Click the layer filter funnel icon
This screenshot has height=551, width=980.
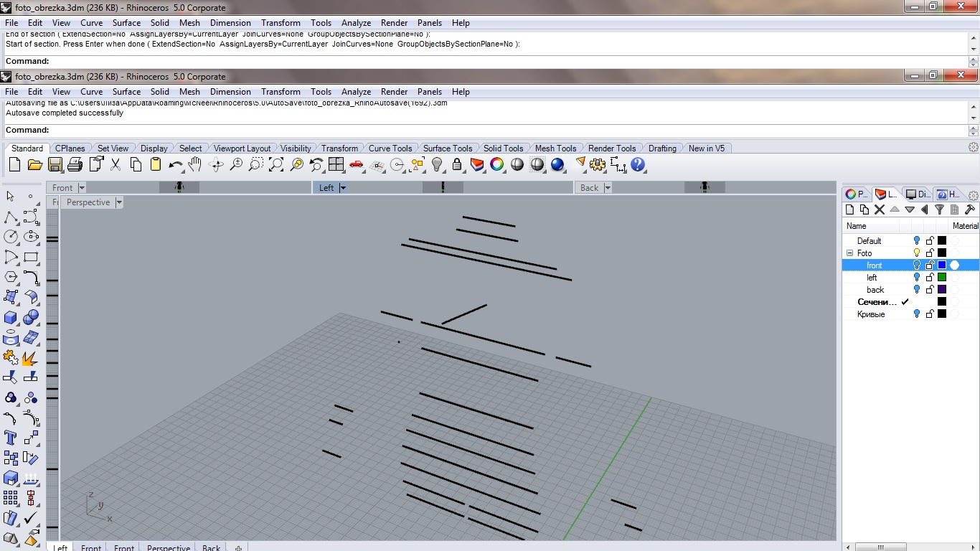939,209
